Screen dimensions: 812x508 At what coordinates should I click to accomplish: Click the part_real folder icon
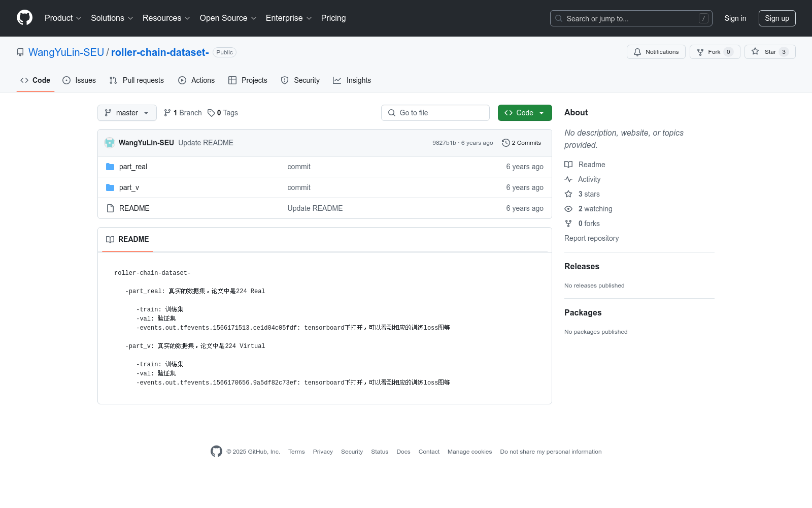110,167
